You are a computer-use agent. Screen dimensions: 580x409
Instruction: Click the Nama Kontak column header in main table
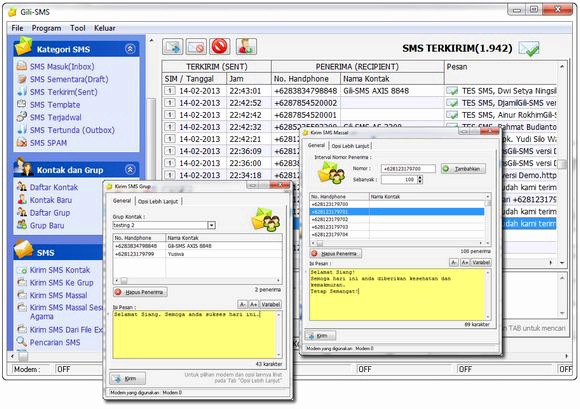[x=392, y=79]
